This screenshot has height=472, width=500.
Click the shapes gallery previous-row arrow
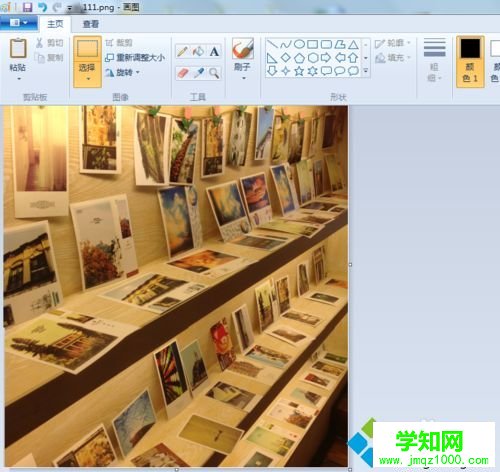(366, 44)
